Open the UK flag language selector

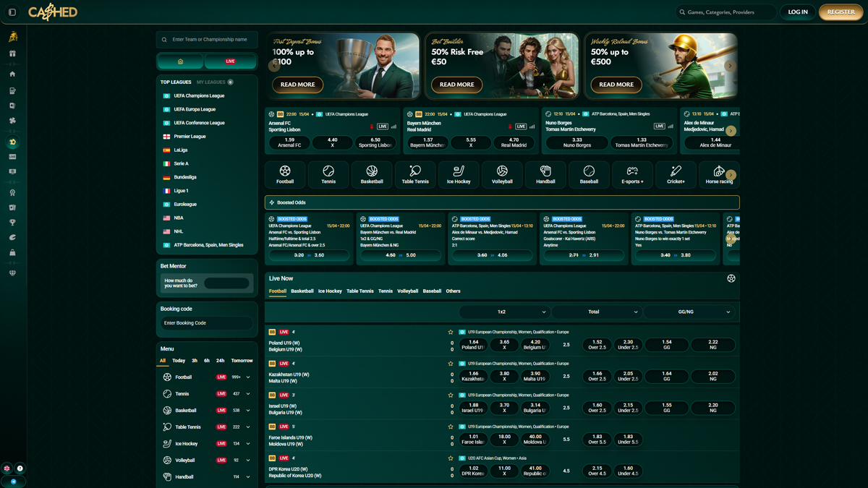click(x=7, y=468)
